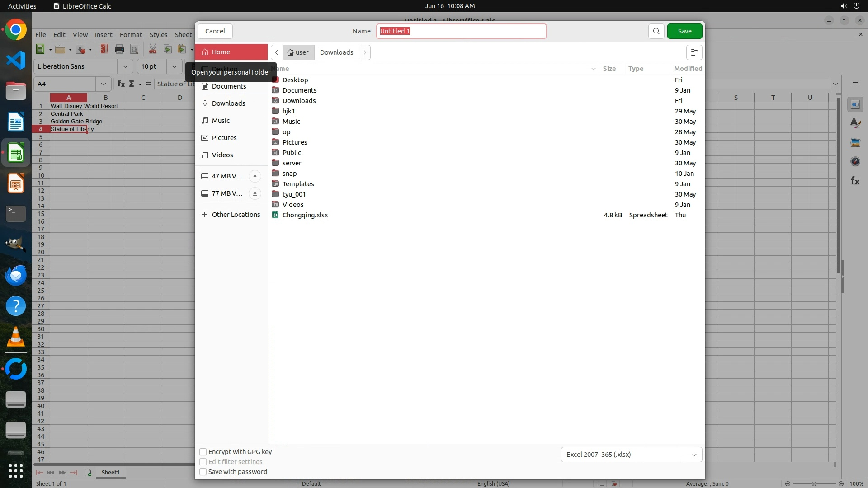Image resolution: width=868 pixels, height=488 pixels.
Task: Click the create new folder icon
Action: click(x=694, y=52)
